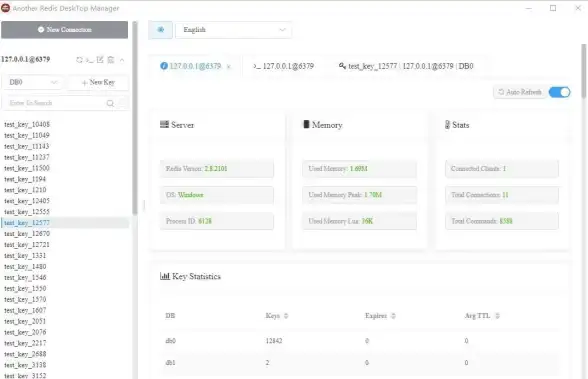The image size is (588, 379).
Task: Select test_key_11500 in key list
Action: 27,168
